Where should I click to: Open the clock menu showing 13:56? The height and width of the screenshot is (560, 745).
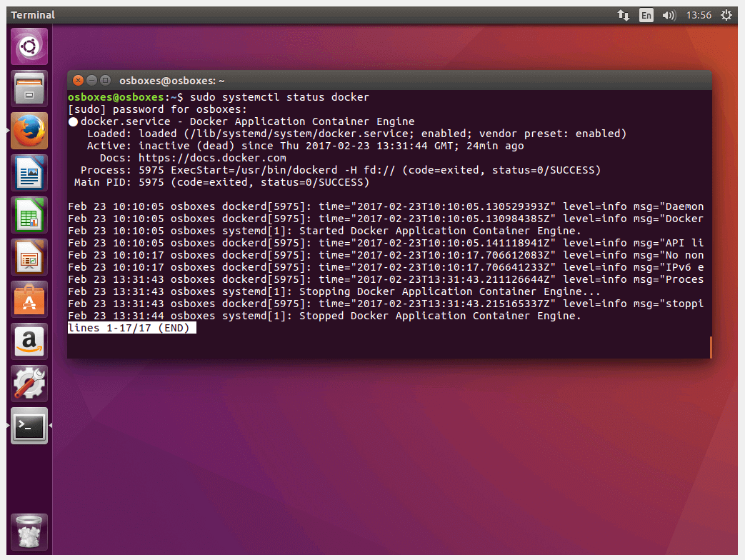[x=701, y=14]
